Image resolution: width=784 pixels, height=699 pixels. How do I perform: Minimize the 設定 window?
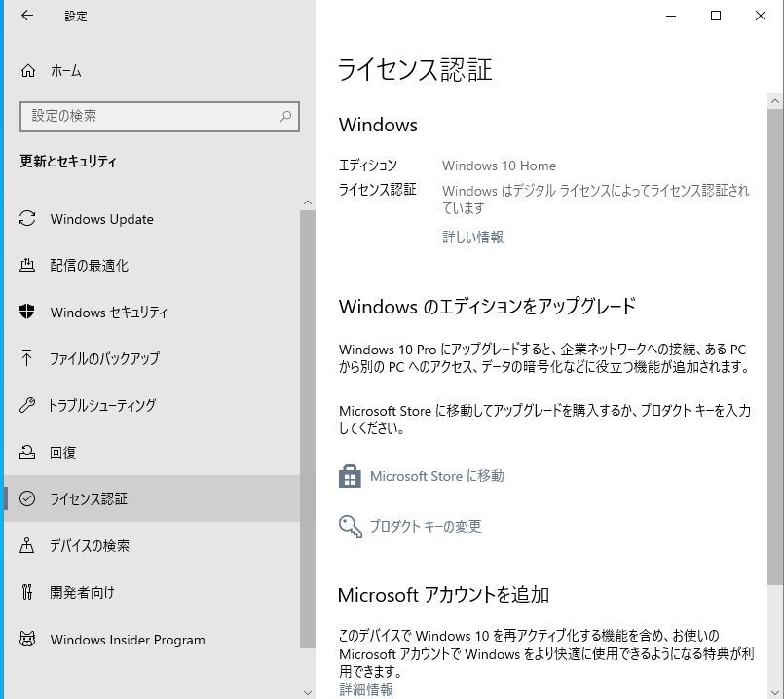click(x=671, y=16)
